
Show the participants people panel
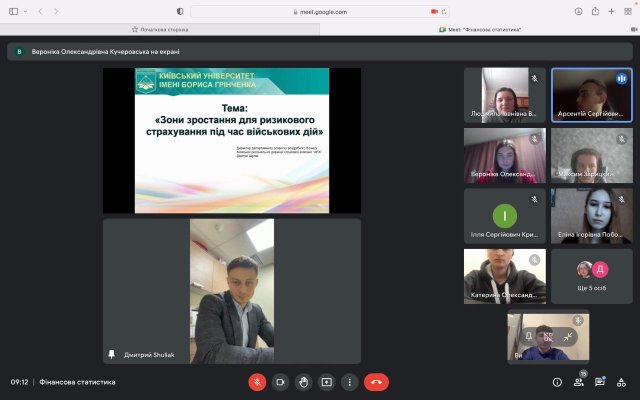[579, 381]
